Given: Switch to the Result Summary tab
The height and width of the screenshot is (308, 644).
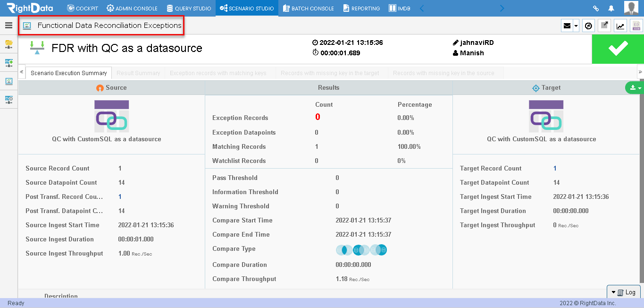Looking at the screenshot, I should tap(138, 73).
